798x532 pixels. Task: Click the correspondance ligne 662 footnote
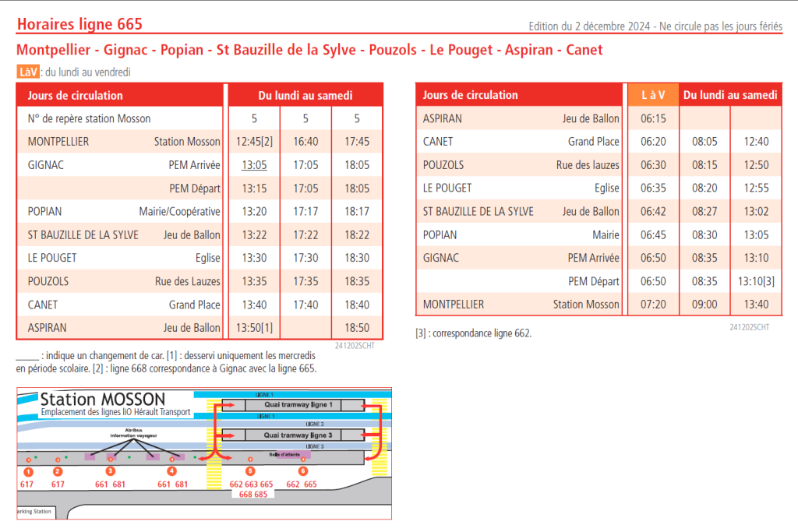tap(473, 333)
